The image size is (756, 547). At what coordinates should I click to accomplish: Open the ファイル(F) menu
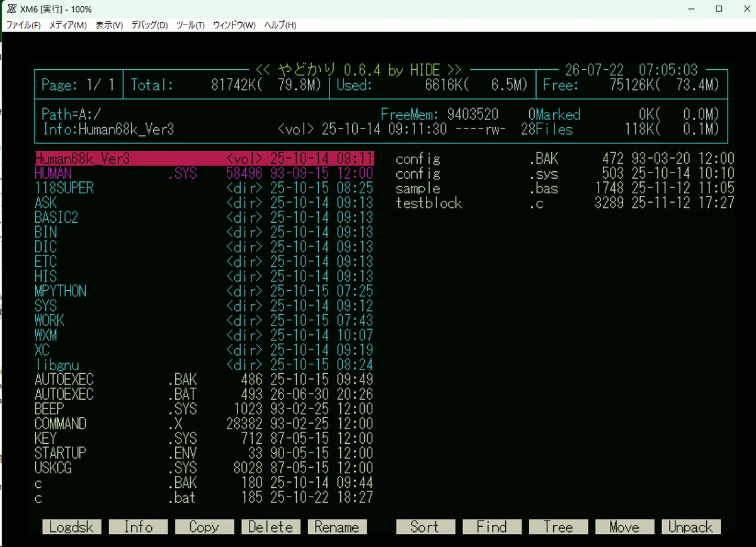(x=23, y=25)
